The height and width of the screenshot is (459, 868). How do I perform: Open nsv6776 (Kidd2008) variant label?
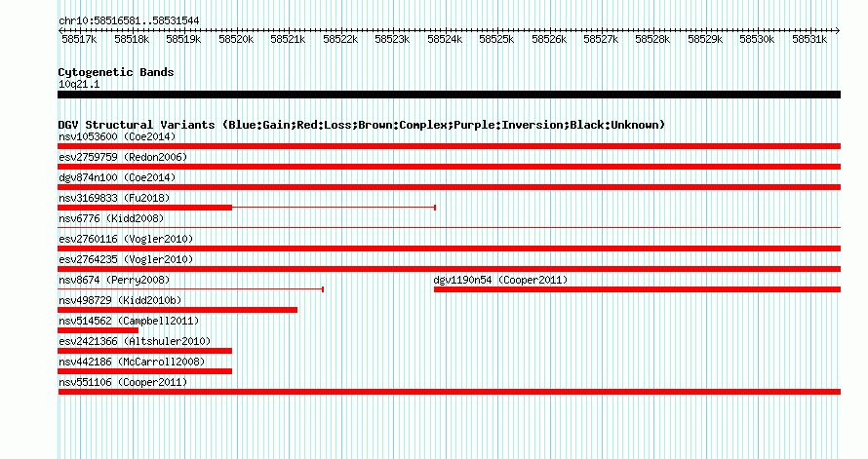click(x=111, y=218)
